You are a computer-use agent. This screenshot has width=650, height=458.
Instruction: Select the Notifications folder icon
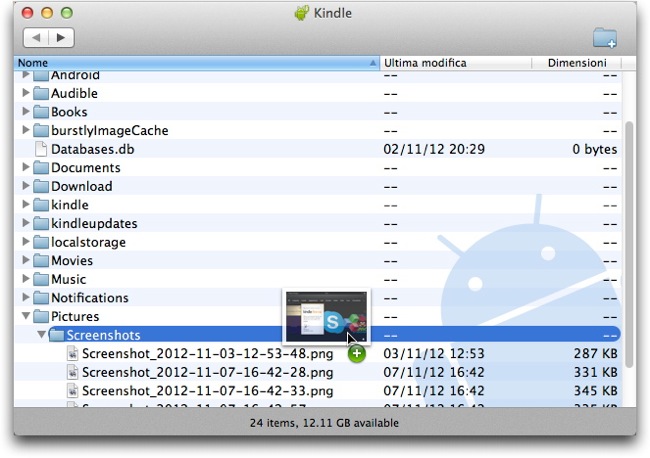(x=41, y=298)
